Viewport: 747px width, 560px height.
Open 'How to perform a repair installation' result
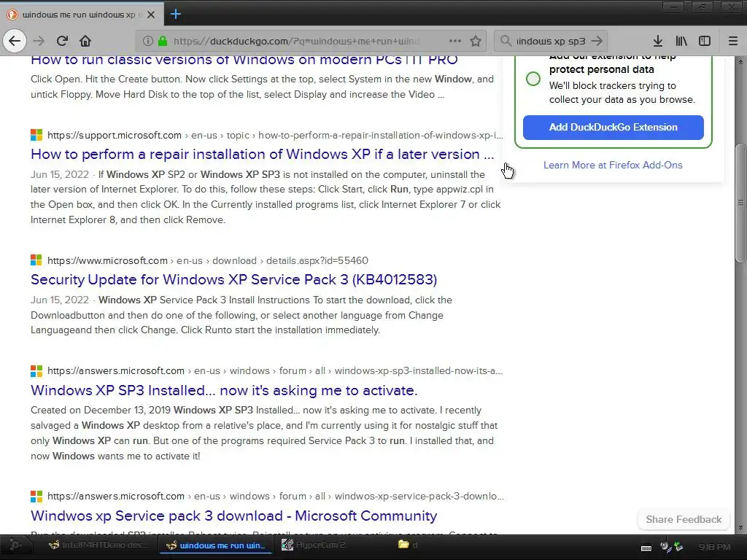coord(262,155)
